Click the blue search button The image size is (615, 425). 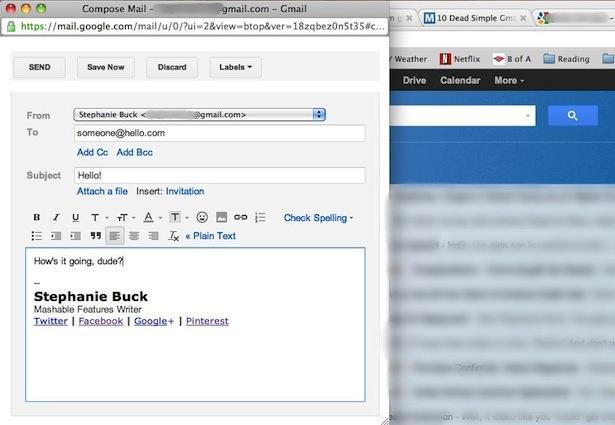coord(573,116)
